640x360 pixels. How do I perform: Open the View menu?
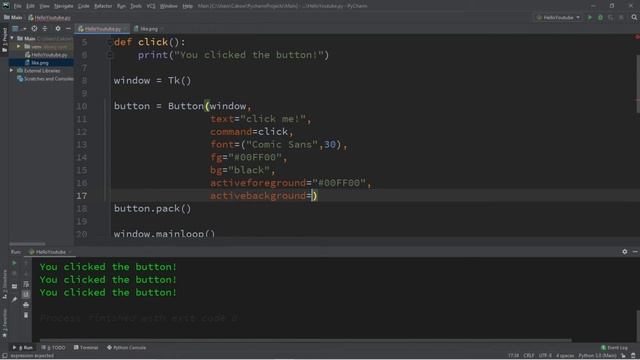point(44,6)
